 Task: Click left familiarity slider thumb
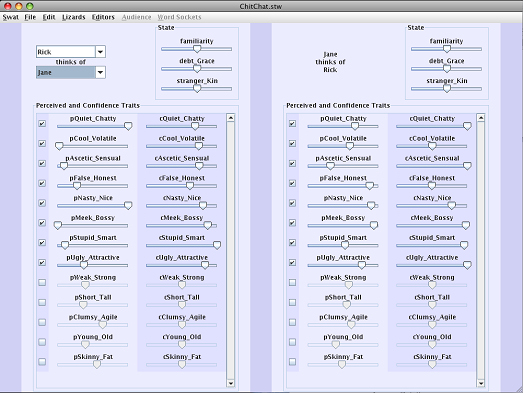[197, 49]
